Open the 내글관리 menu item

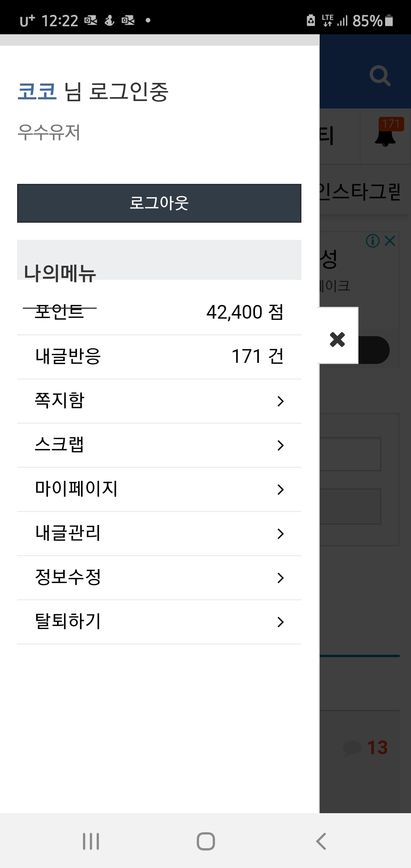(x=159, y=533)
